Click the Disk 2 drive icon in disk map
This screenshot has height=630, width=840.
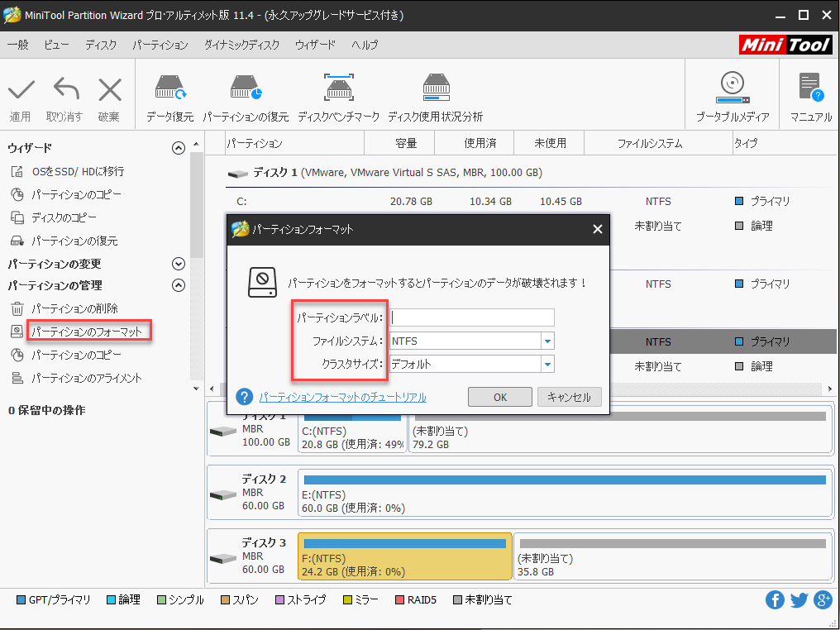(x=223, y=495)
